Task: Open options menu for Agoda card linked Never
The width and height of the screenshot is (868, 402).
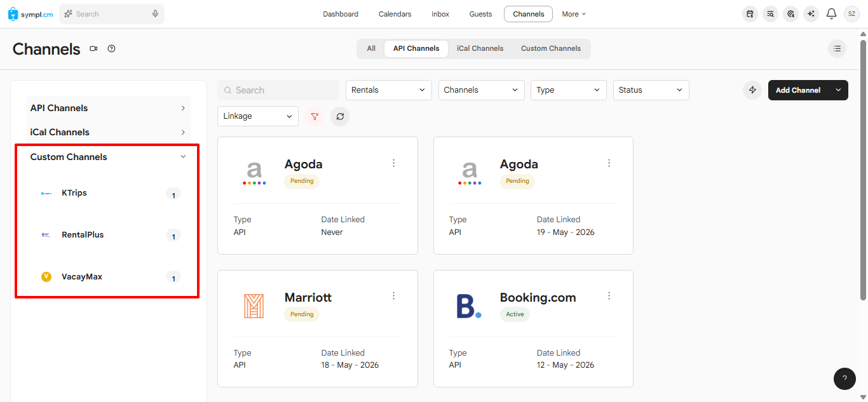Action: point(393,163)
